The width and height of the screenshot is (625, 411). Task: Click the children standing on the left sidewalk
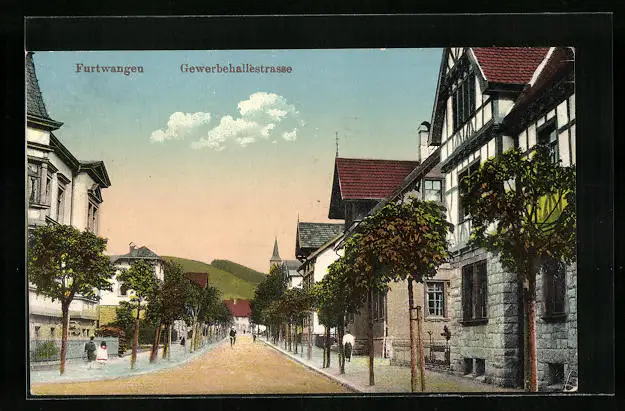pyautogui.click(x=96, y=353)
